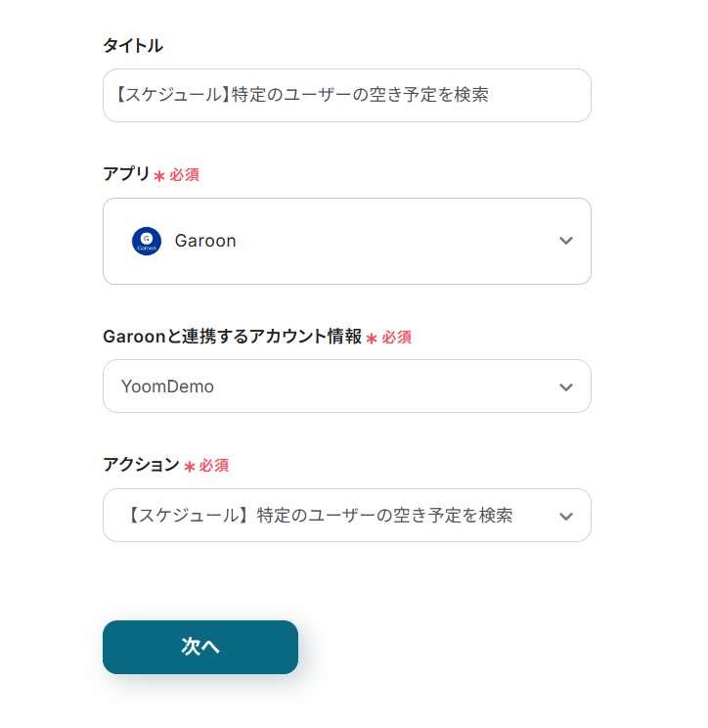Open the アクション dropdown list

coord(346,516)
